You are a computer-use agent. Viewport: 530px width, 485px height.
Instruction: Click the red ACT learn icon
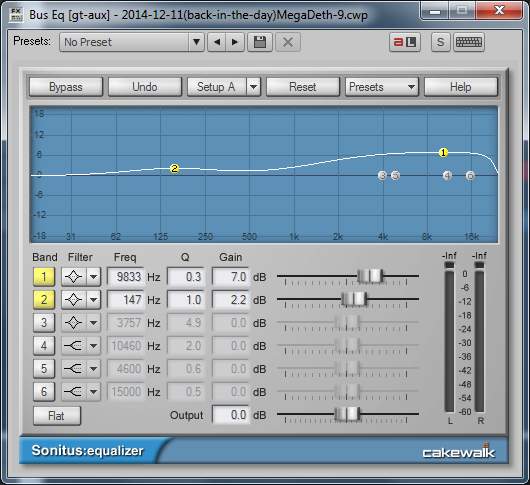[x=405, y=42]
